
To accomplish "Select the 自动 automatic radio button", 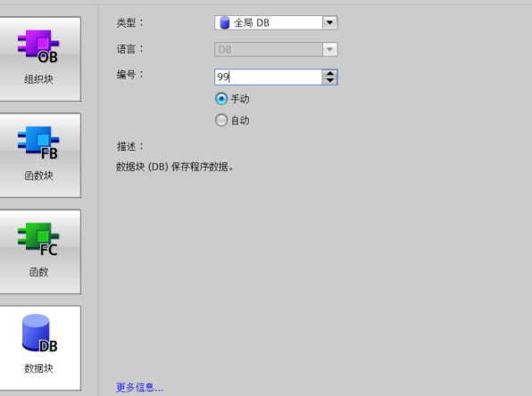I will [x=221, y=120].
